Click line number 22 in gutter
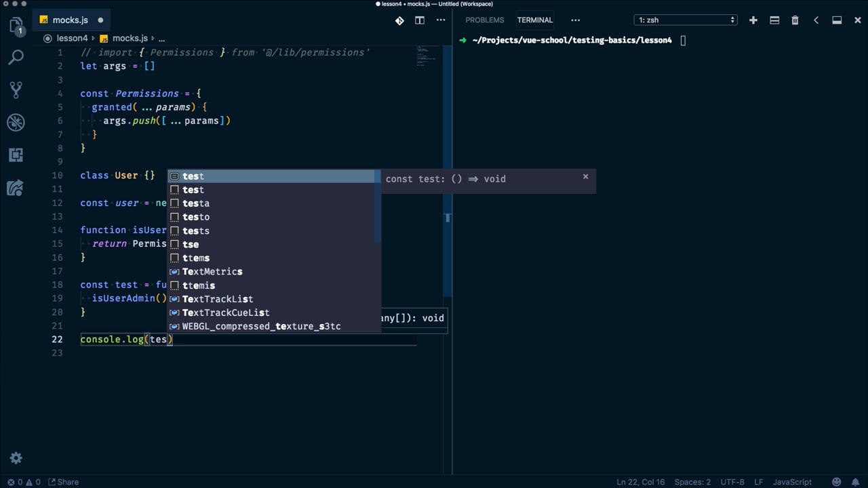The height and width of the screenshot is (488, 868). click(57, 340)
